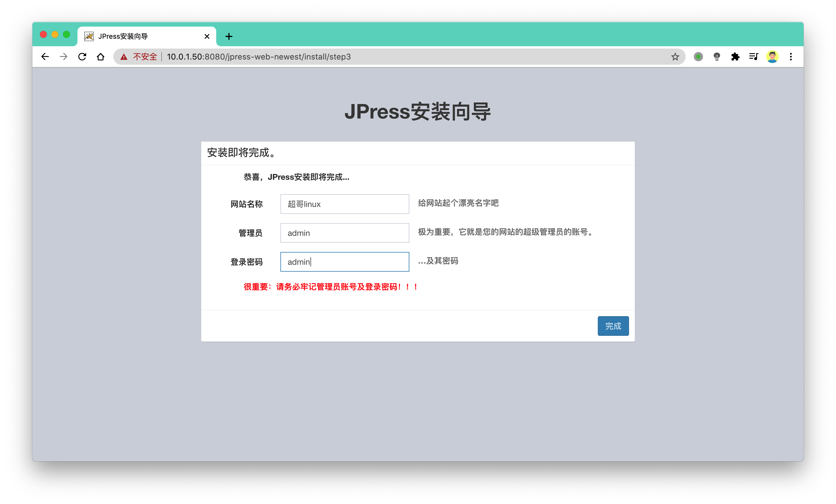Bookmark this page with the star icon

675,57
